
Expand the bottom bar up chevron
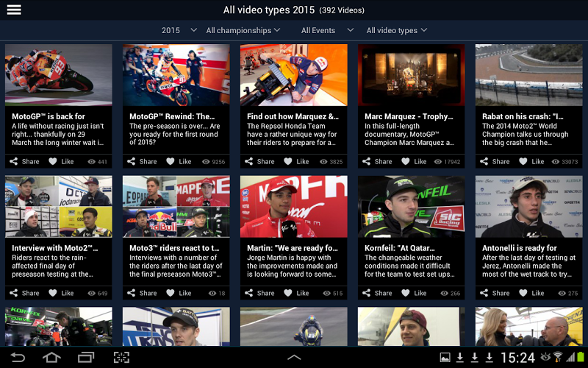[294, 358]
